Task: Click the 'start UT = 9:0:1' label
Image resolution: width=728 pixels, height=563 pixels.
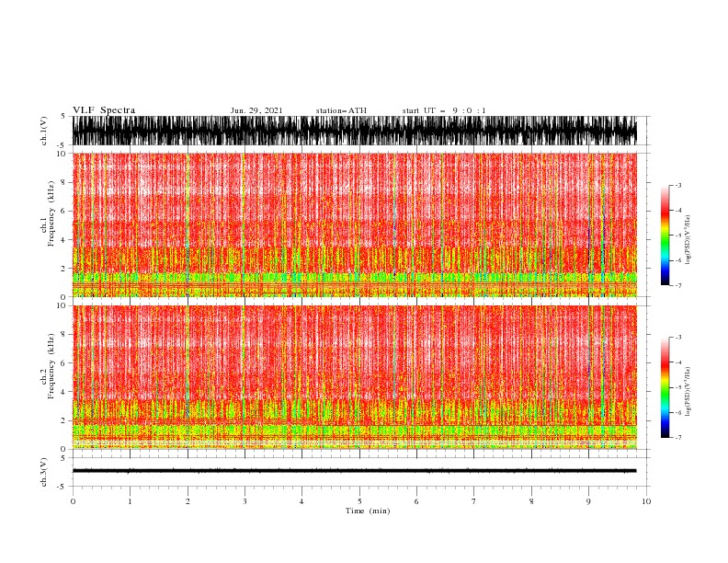Action: (444, 110)
